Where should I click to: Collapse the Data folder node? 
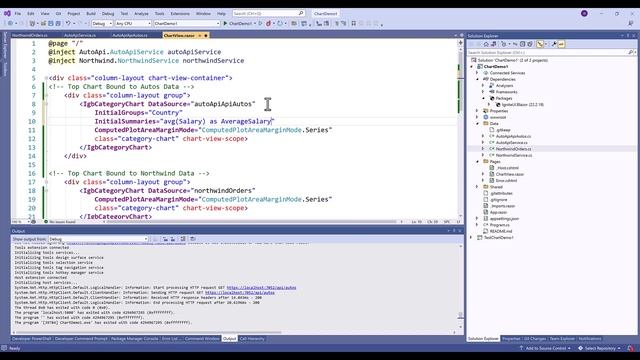478,123
